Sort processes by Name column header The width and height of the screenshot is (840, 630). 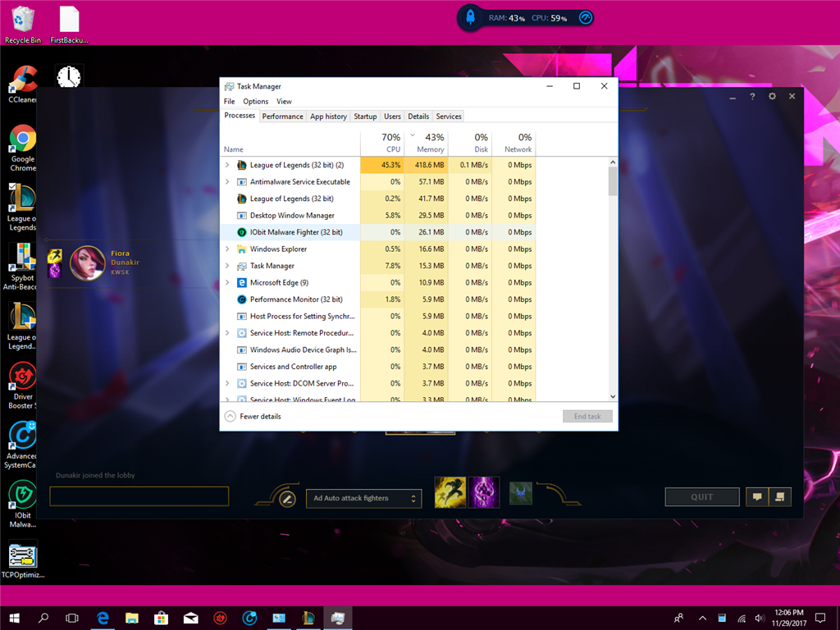[x=290, y=143]
